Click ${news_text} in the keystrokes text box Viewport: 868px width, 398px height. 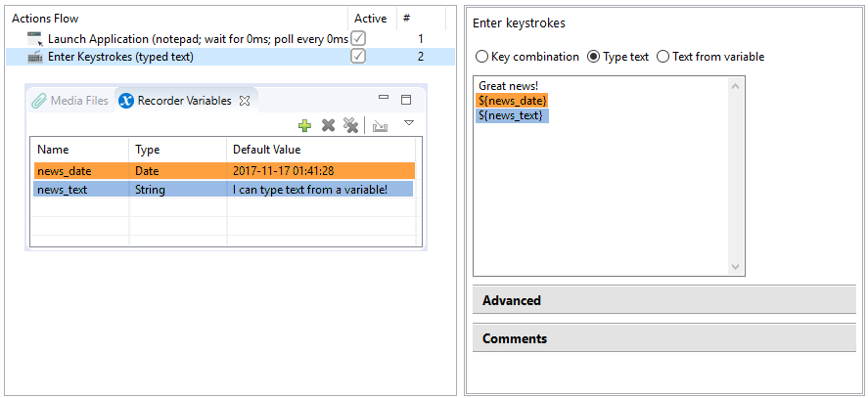point(512,115)
